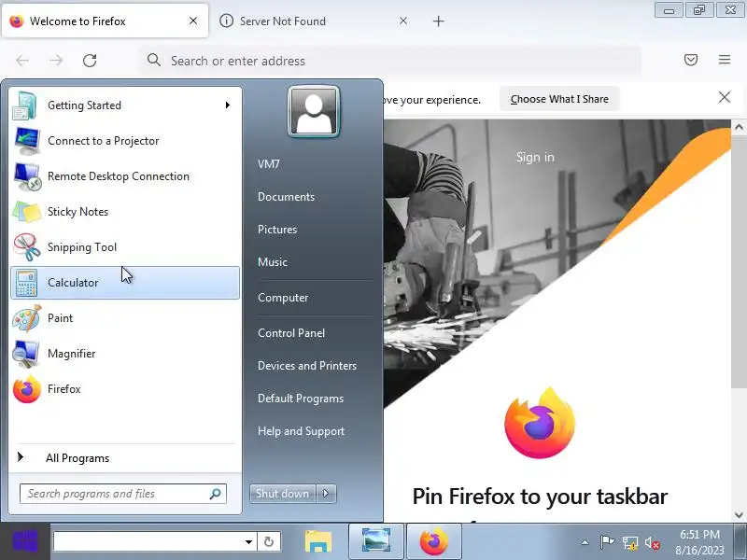Open Getting Started icon in Start menu
Screen dimensions: 747x560
click(26, 105)
